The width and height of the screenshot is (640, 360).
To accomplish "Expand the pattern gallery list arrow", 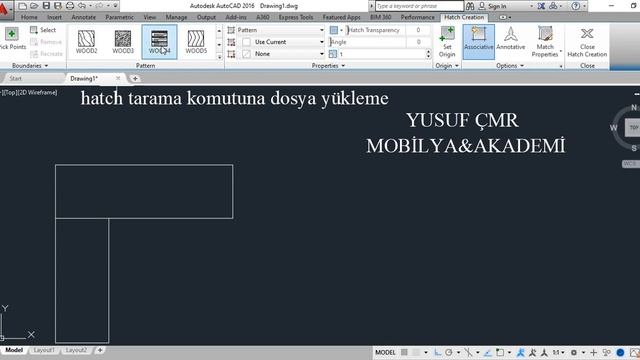I will click(219, 56).
